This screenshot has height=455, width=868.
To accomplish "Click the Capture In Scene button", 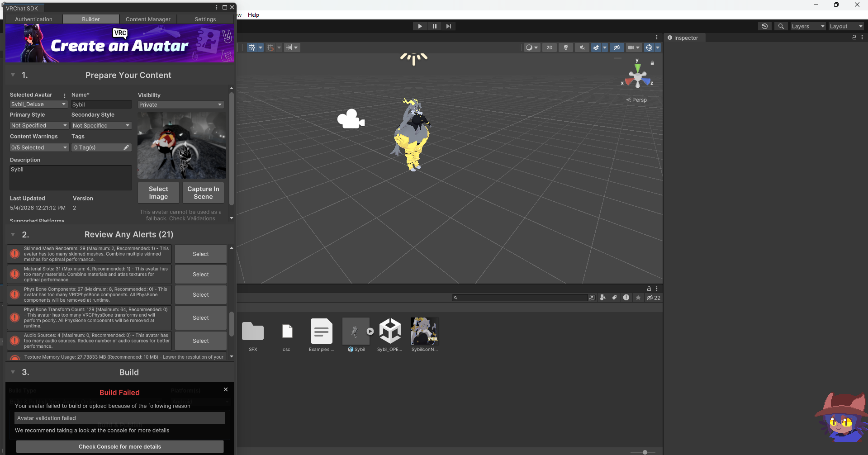I will [x=203, y=193].
